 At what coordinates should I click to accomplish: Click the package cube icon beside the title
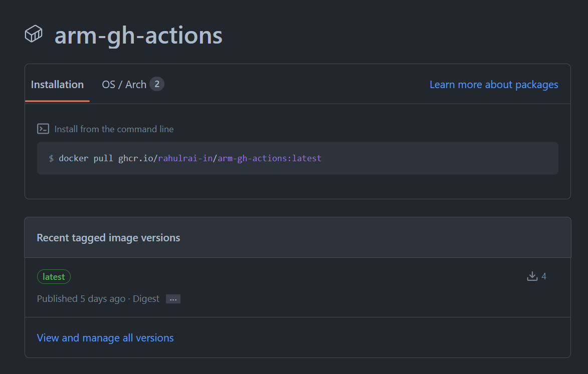click(34, 35)
